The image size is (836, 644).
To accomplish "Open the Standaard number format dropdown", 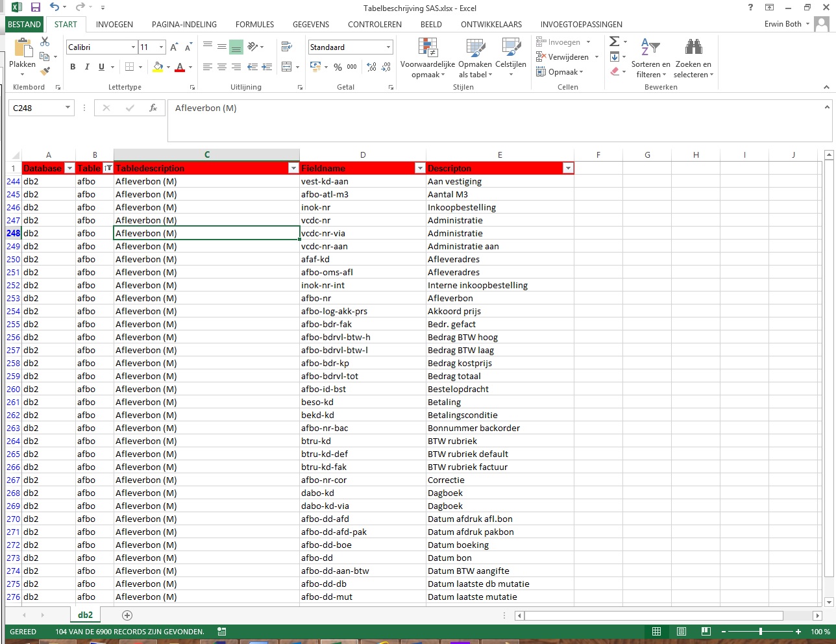I will click(x=390, y=47).
